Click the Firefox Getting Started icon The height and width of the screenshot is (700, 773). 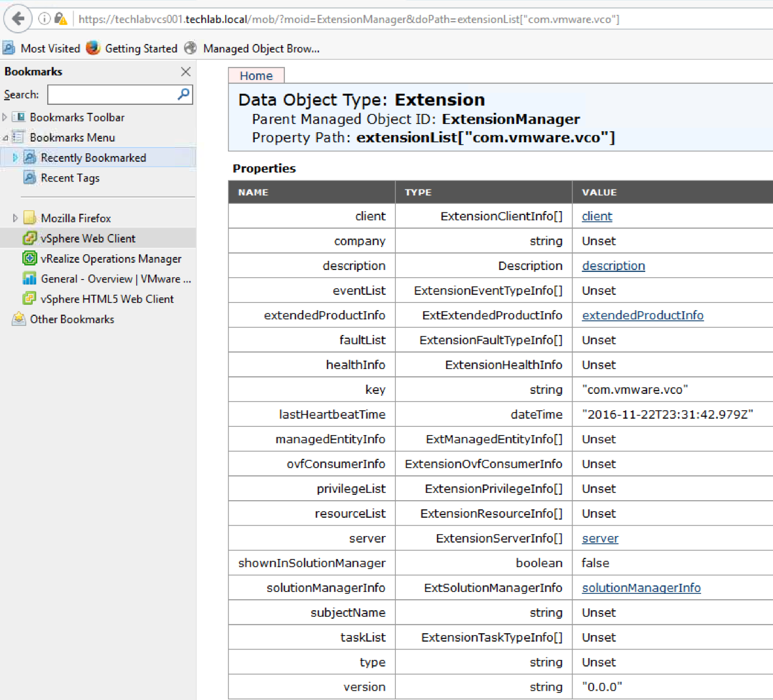click(92, 49)
